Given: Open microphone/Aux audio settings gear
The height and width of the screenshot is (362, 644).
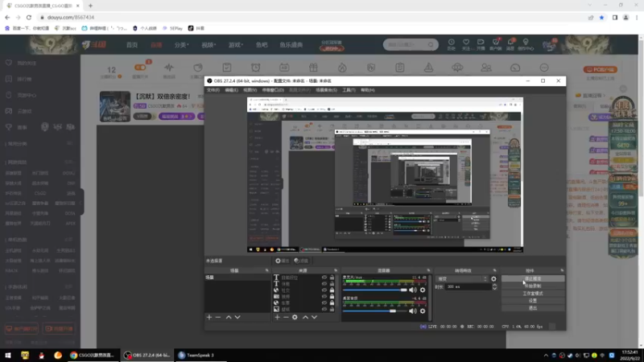Looking at the screenshot, I should [x=423, y=290].
